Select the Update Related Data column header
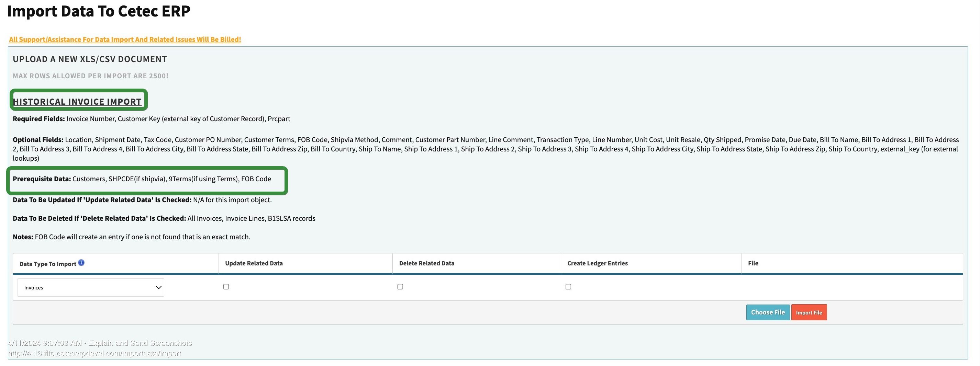Screen dimensions: 980x366 click(254, 263)
